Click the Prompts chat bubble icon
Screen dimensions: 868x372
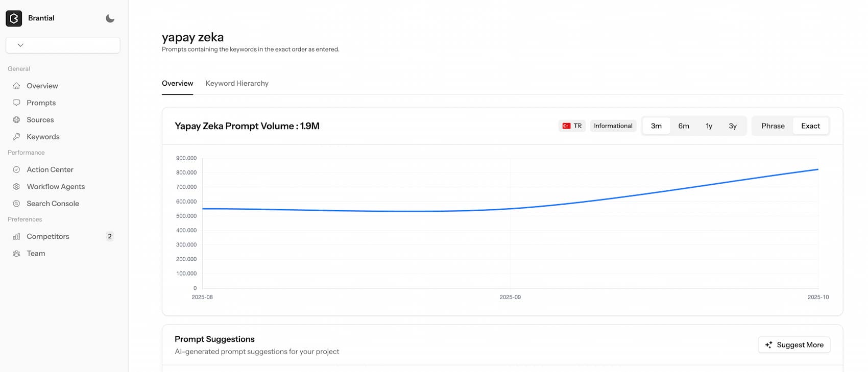(16, 103)
